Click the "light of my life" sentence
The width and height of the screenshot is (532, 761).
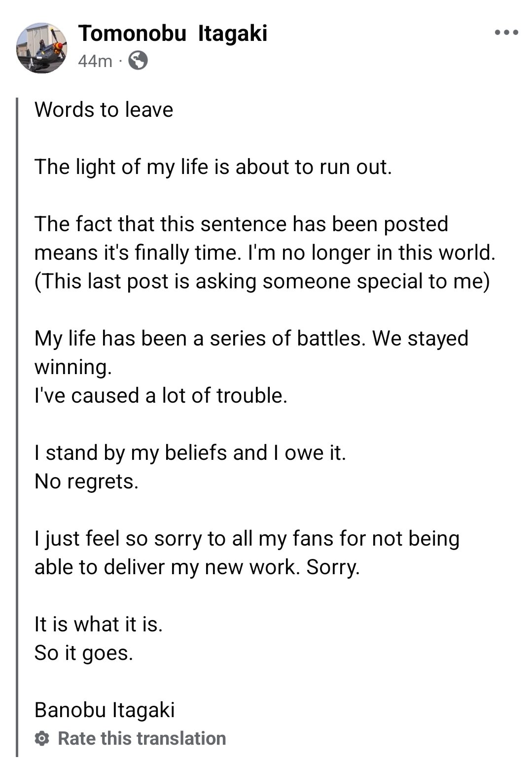213,167
